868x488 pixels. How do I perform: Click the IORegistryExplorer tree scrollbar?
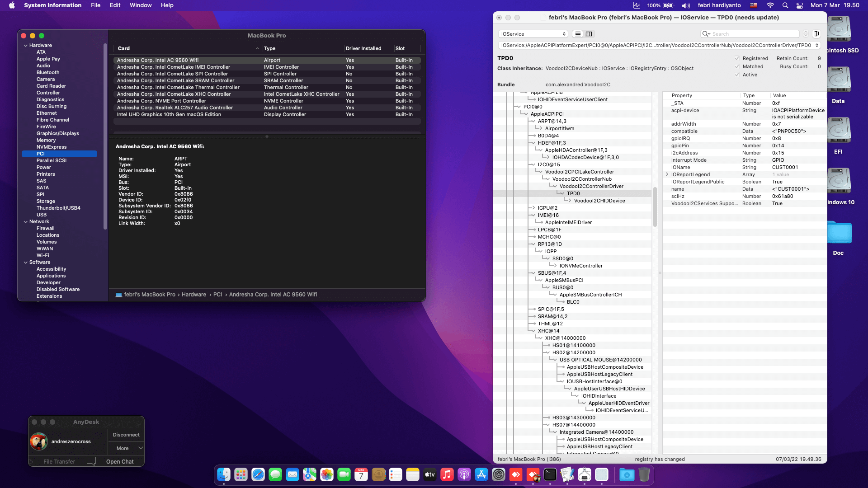point(655,206)
